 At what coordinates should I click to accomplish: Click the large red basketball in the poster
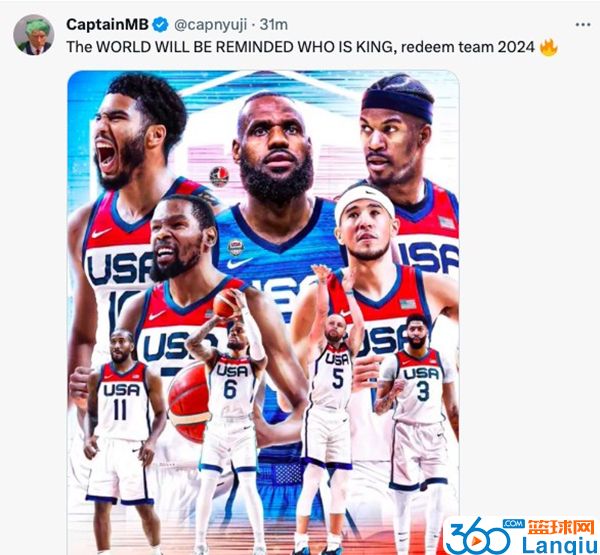tap(188, 403)
